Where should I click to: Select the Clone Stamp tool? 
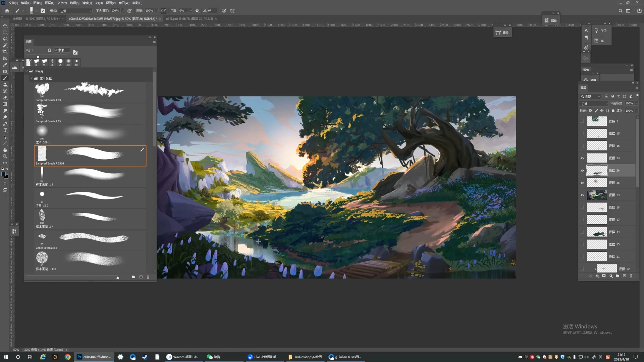pos(5,84)
